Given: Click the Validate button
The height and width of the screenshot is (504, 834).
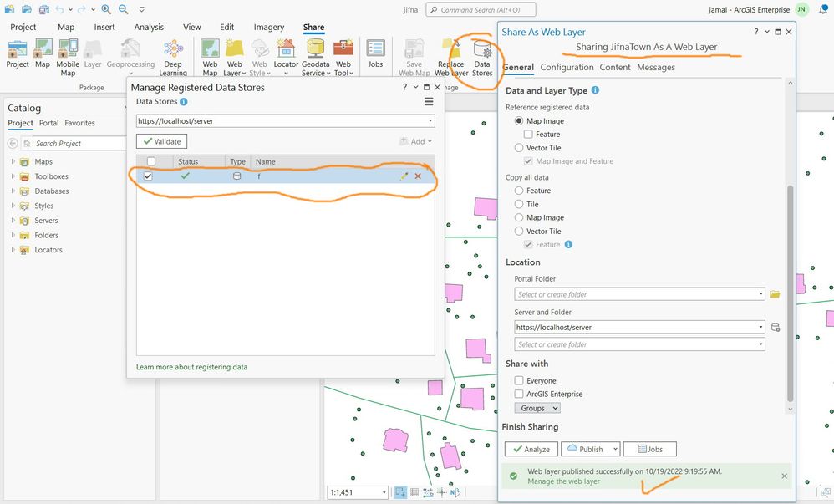Looking at the screenshot, I should (161, 141).
